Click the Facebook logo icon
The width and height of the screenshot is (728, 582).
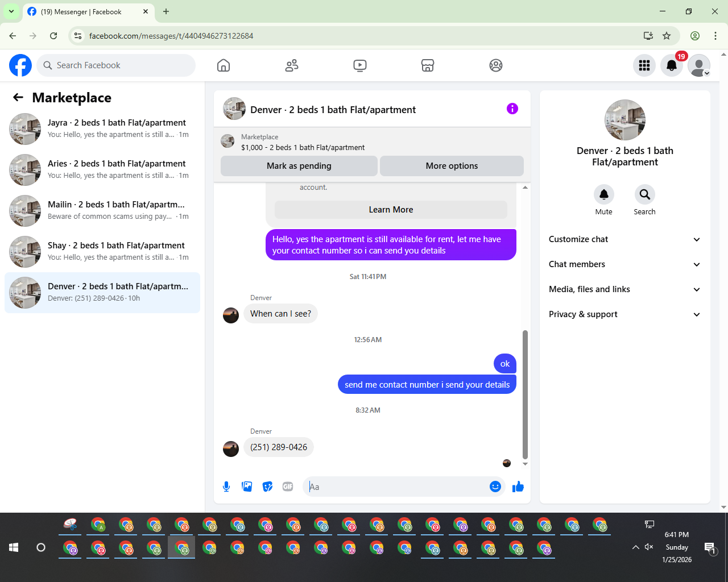[20, 65]
